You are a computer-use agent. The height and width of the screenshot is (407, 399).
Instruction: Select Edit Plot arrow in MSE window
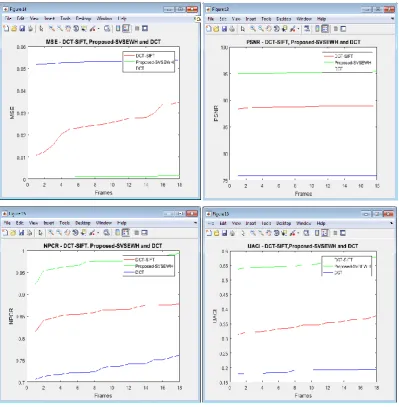41,28
